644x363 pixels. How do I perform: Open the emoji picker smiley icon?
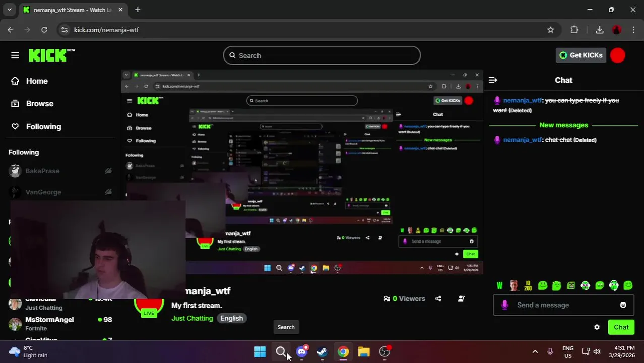click(x=623, y=305)
